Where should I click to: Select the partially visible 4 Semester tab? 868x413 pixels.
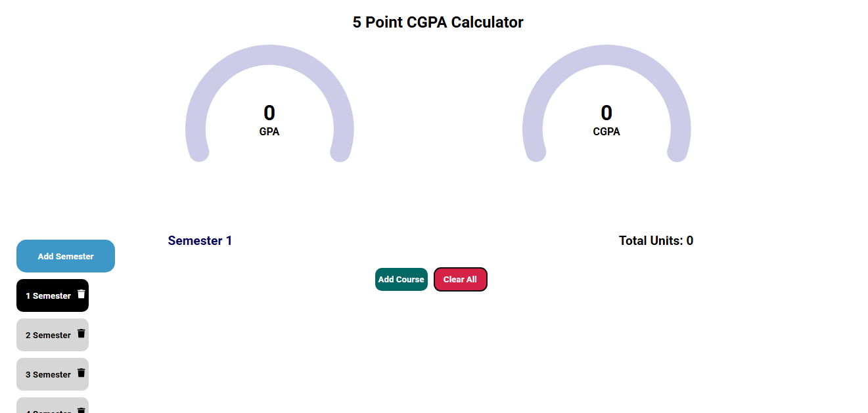pyautogui.click(x=53, y=406)
